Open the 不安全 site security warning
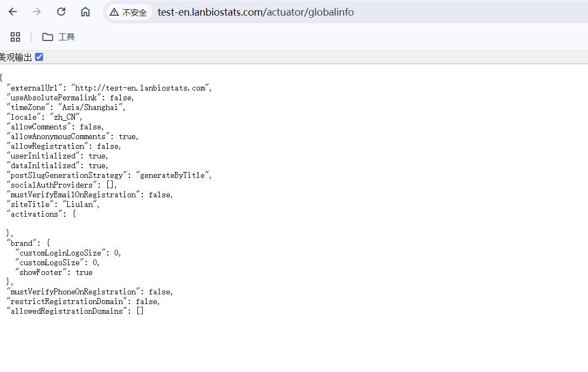This screenshot has width=588, height=372. (129, 12)
